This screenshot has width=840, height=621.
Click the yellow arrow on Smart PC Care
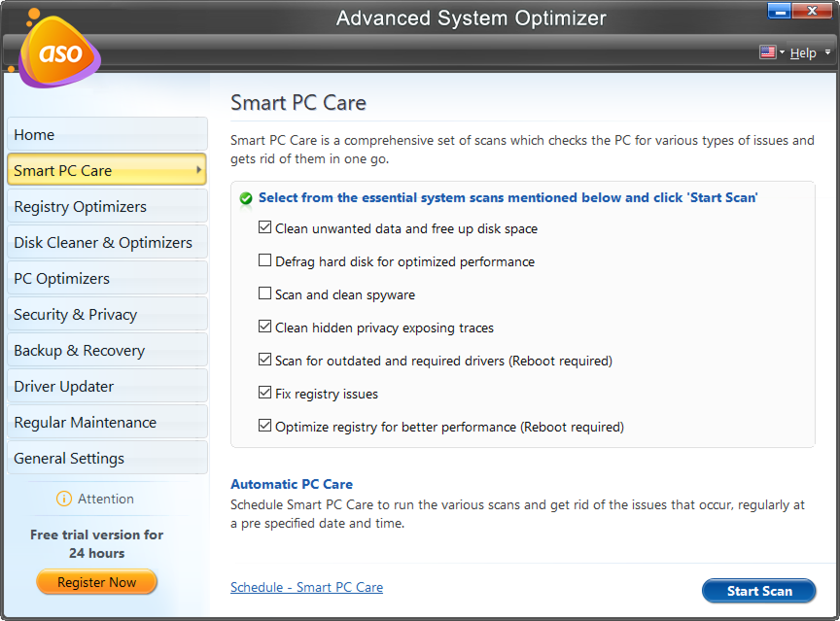199,169
